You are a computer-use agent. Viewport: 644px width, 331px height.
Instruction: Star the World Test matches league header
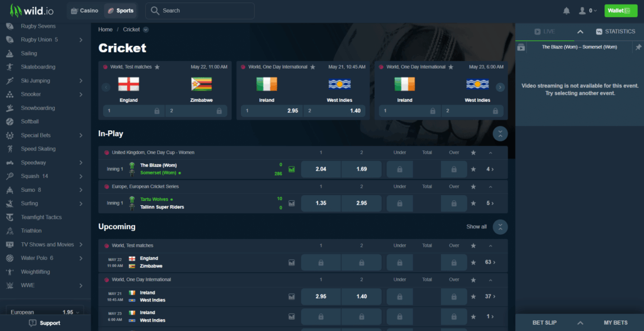click(473, 245)
